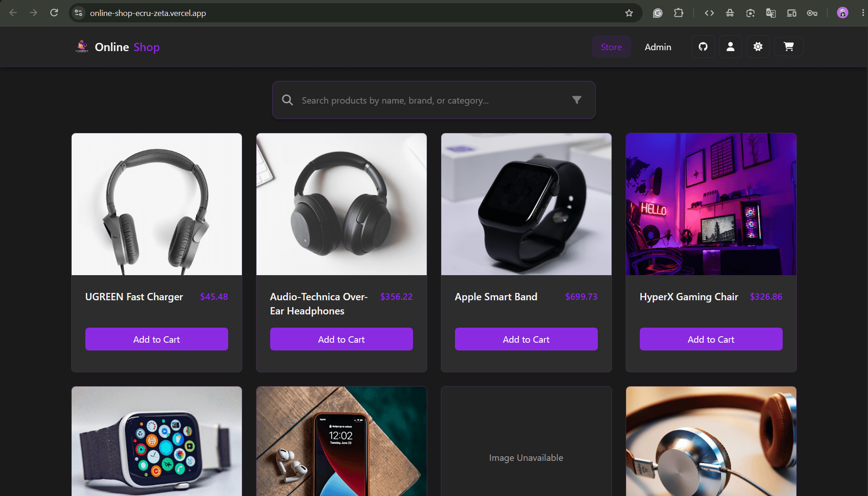Screen dimensions: 868x496
Task: Click the $45.48 price
Action: (214, 297)
